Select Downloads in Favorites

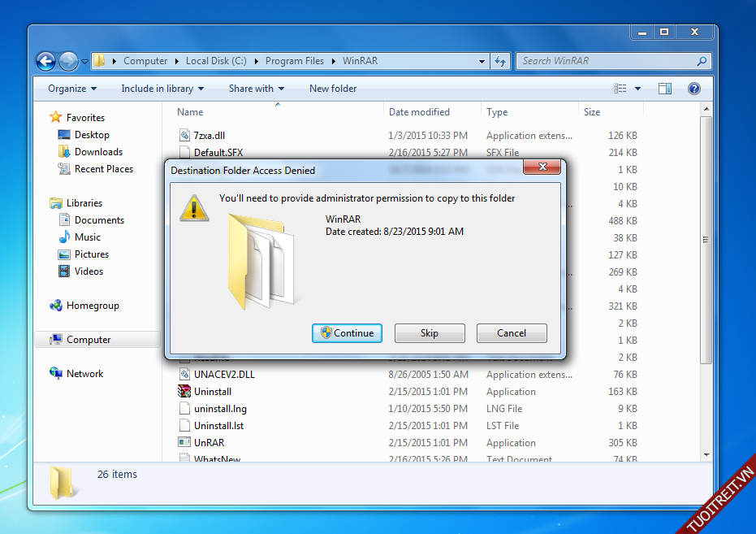98,151
